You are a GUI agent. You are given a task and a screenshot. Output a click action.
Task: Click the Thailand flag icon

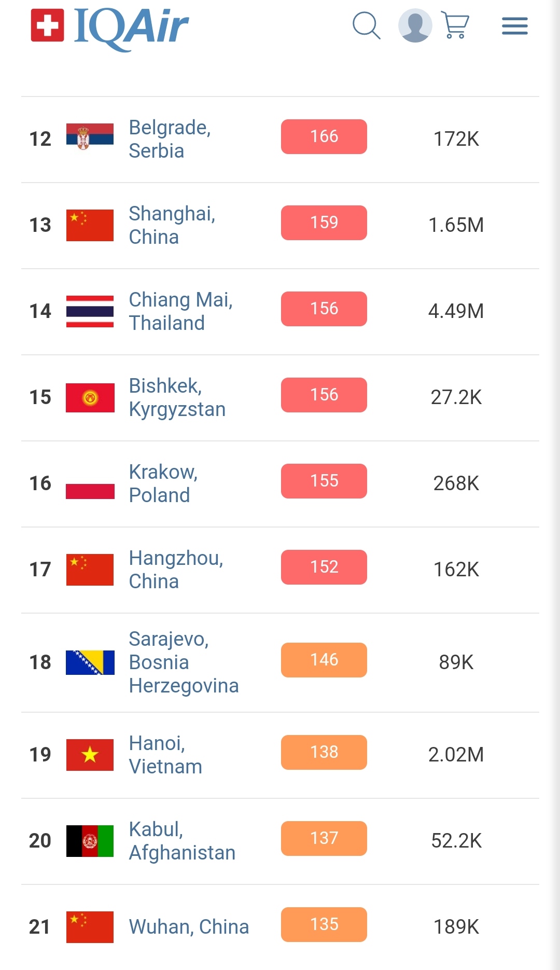(x=90, y=311)
